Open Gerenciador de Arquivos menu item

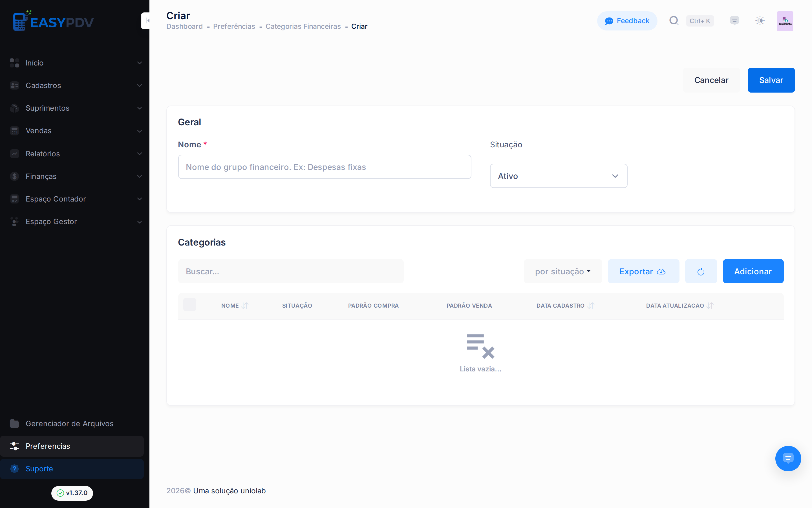tap(72, 423)
